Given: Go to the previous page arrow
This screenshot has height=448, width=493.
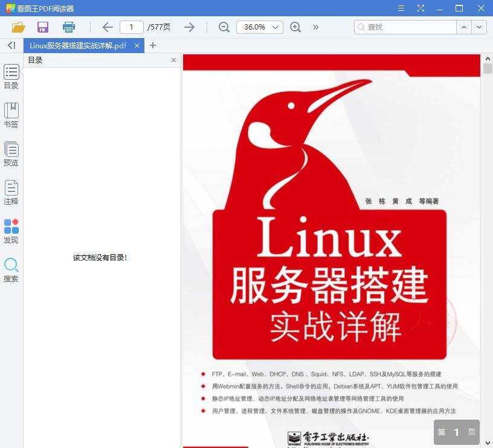Looking at the screenshot, I should (x=108, y=27).
